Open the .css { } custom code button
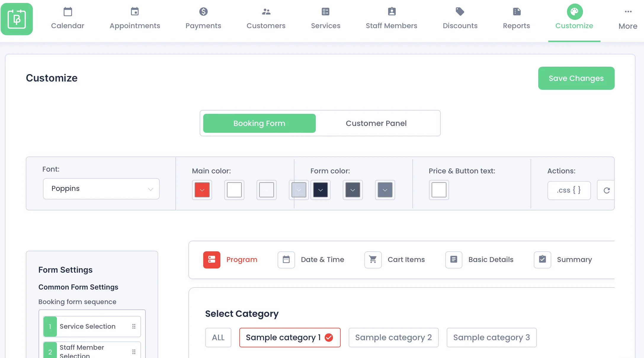Image resolution: width=644 pixels, height=358 pixels. 569,190
